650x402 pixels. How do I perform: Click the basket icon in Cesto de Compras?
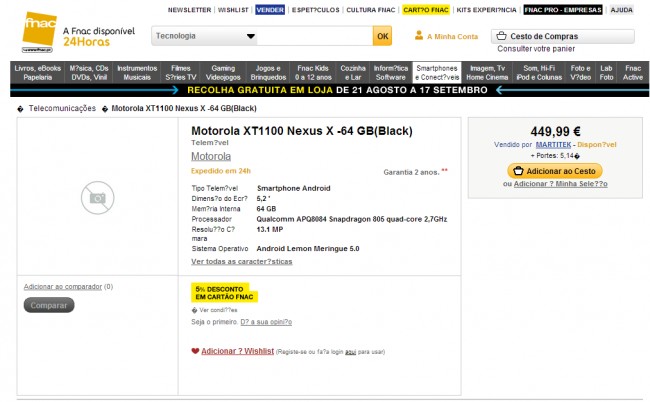click(502, 36)
